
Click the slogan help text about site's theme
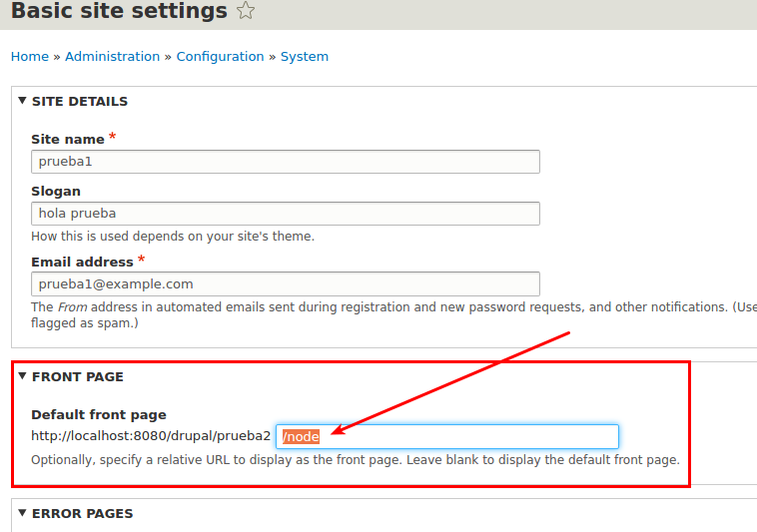tap(172, 237)
